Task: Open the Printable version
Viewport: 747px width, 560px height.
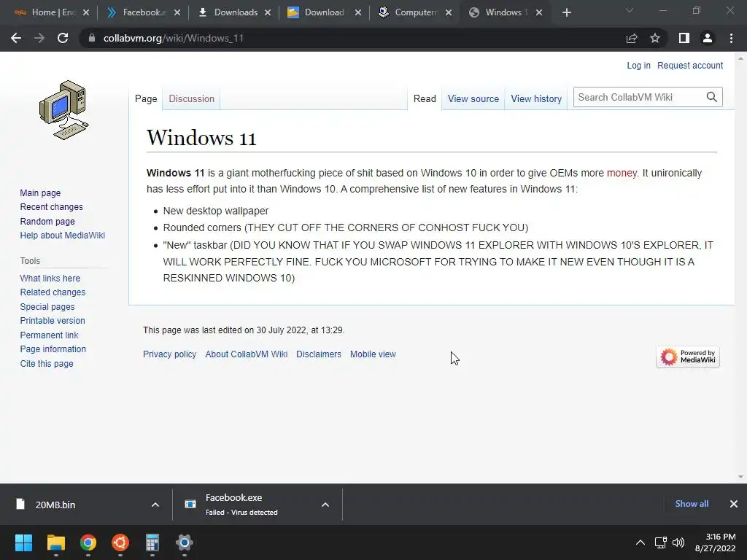Action: tap(53, 321)
